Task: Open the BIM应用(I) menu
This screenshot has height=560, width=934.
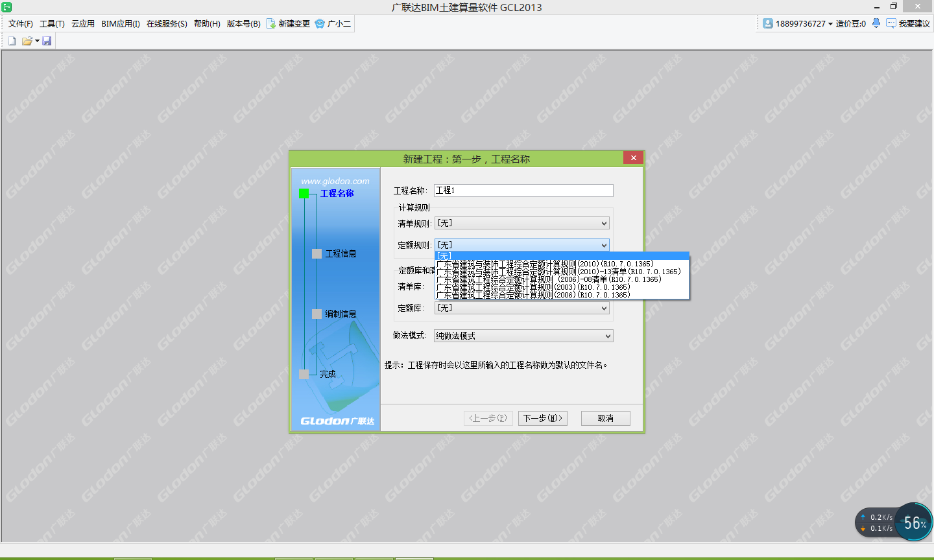Action: [121, 23]
